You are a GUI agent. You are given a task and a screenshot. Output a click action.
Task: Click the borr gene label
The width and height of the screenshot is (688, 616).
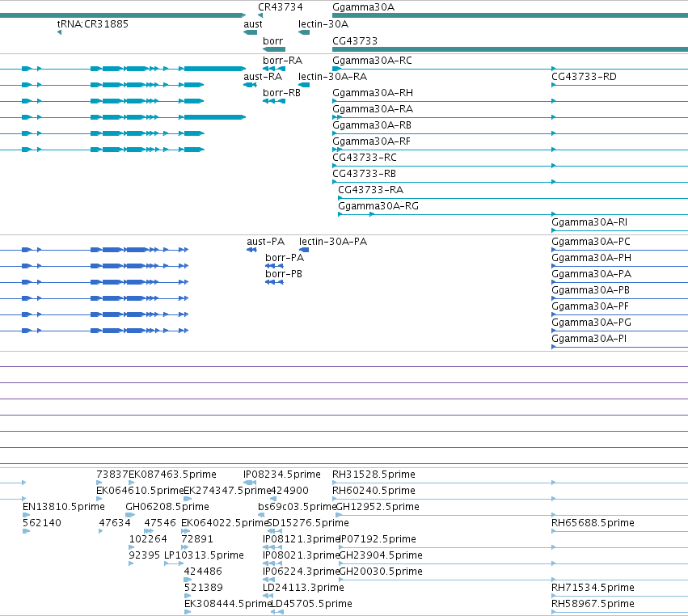(x=273, y=40)
